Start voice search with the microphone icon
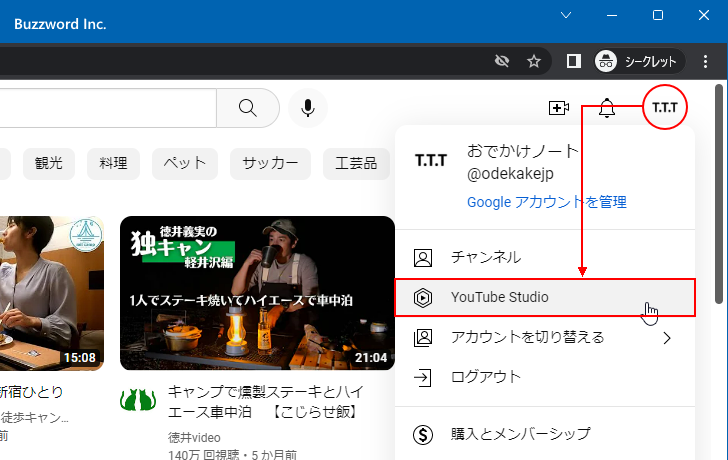This screenshot has width=728, height=460. tap(308, 108)
